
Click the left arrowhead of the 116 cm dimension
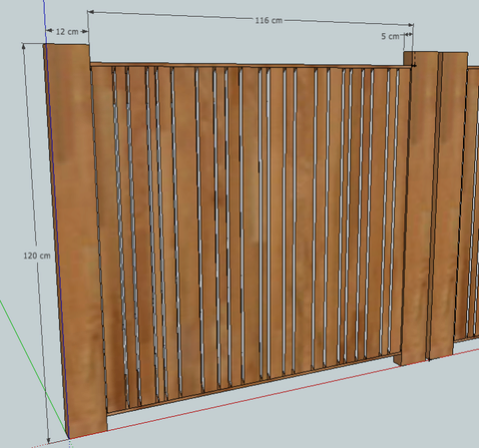coord(91,12)
